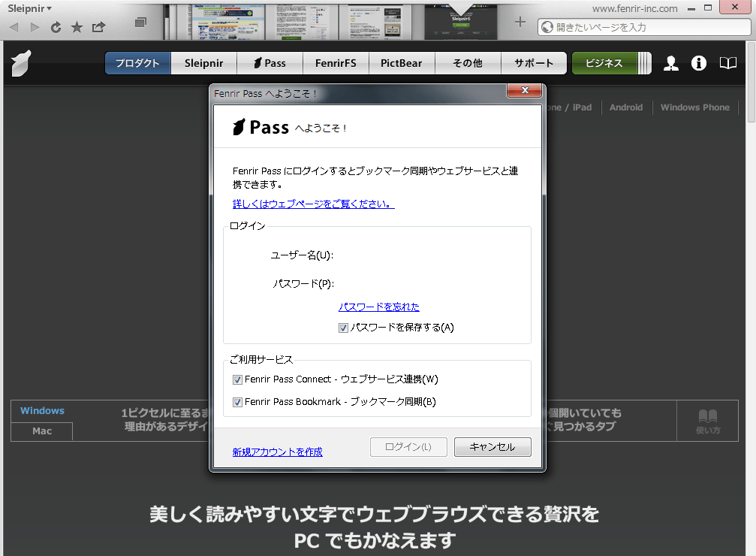Open the PictBear navigation item
756x556 pixels.
pos(401,63)
